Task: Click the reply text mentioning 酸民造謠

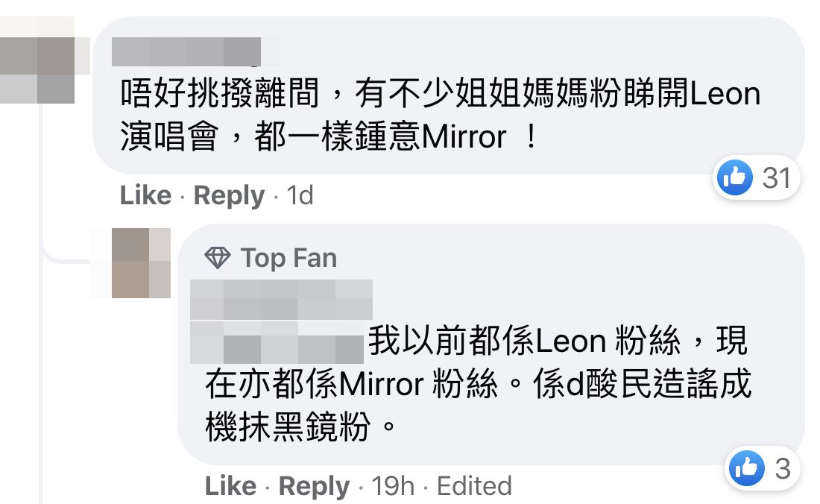Action: pos(477,385)
